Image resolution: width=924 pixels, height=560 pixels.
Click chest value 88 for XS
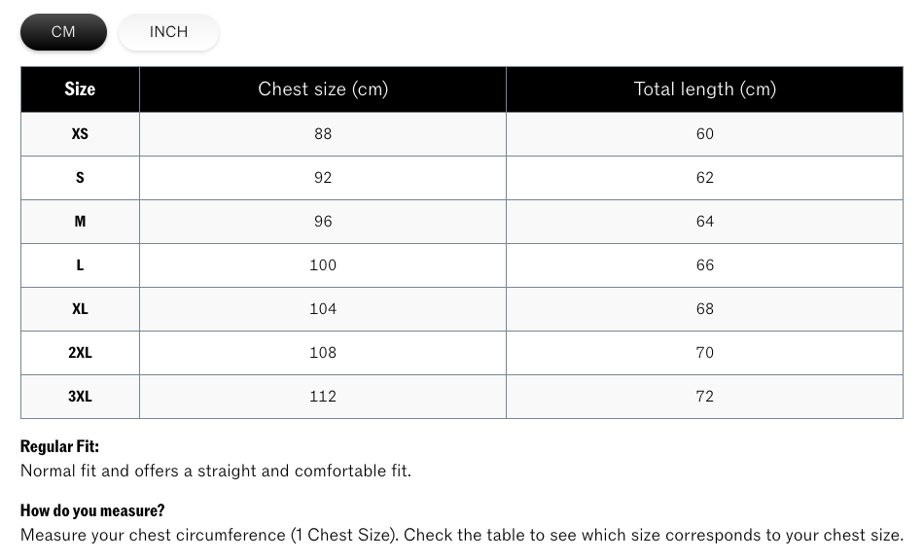pos(323,134)
